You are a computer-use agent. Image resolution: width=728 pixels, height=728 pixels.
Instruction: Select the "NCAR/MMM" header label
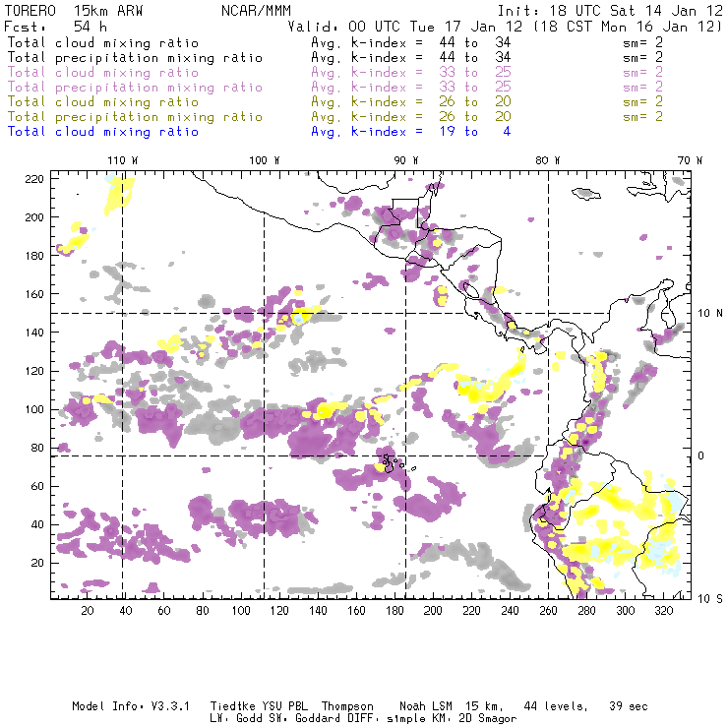256,11
